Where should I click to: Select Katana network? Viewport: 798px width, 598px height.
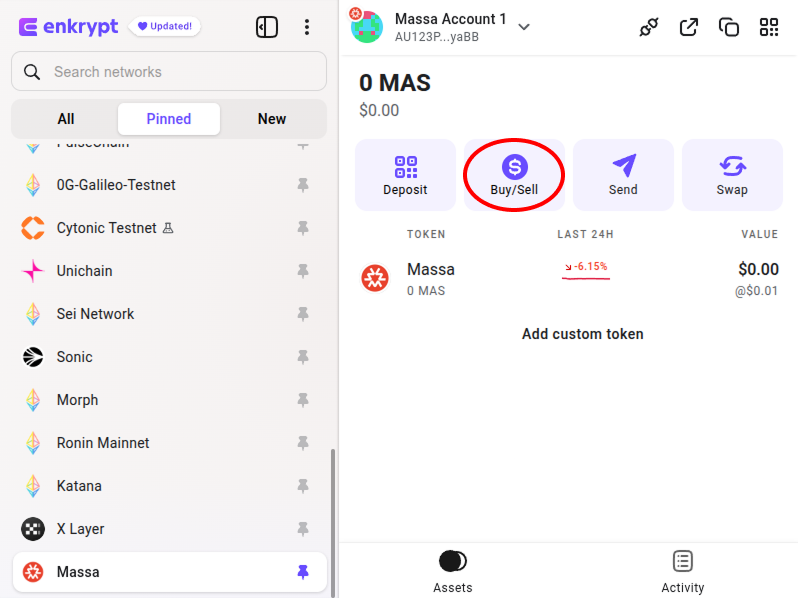(169, 486)
